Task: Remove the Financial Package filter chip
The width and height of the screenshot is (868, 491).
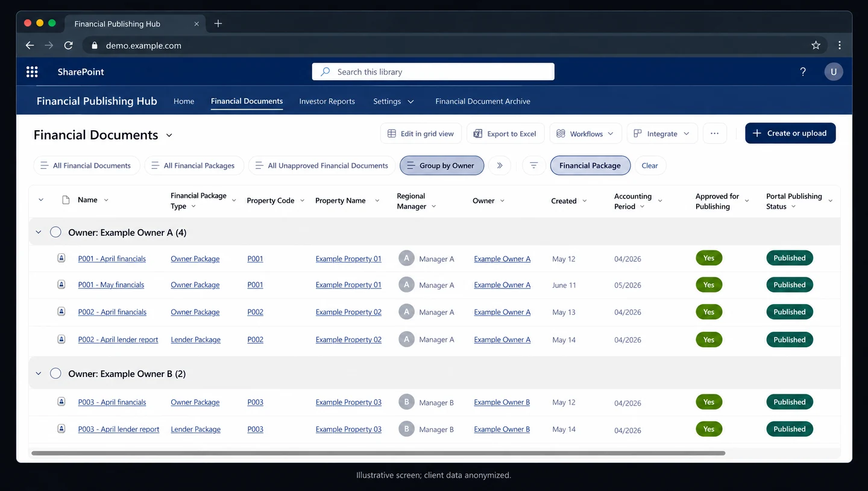Action: pyautogui.click(x=590, y=165)
